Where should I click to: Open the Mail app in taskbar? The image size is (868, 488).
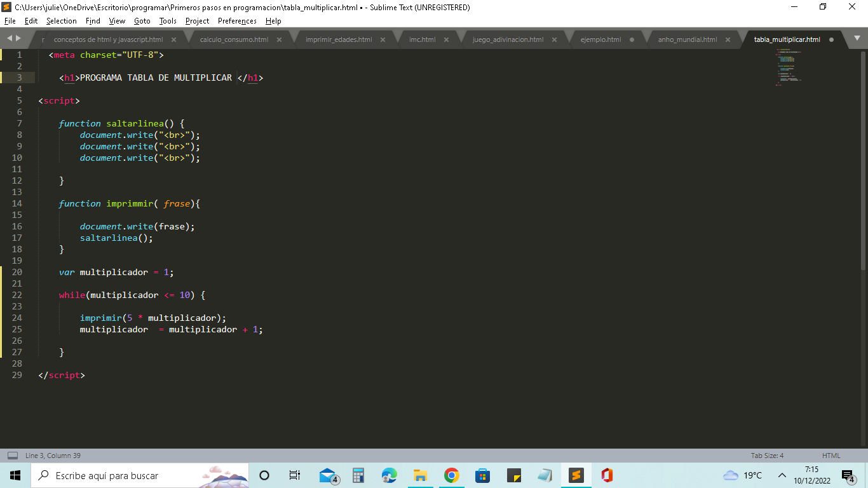(x=329, y=475)
